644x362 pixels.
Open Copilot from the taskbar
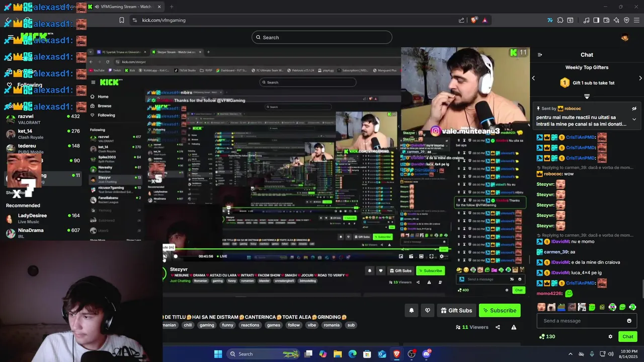pyautogui.click(x=323, y=354)
